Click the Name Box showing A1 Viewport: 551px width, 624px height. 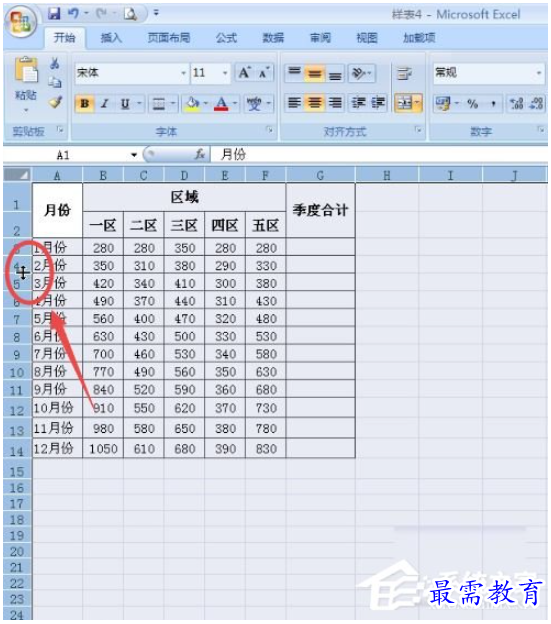coord(63,155)
